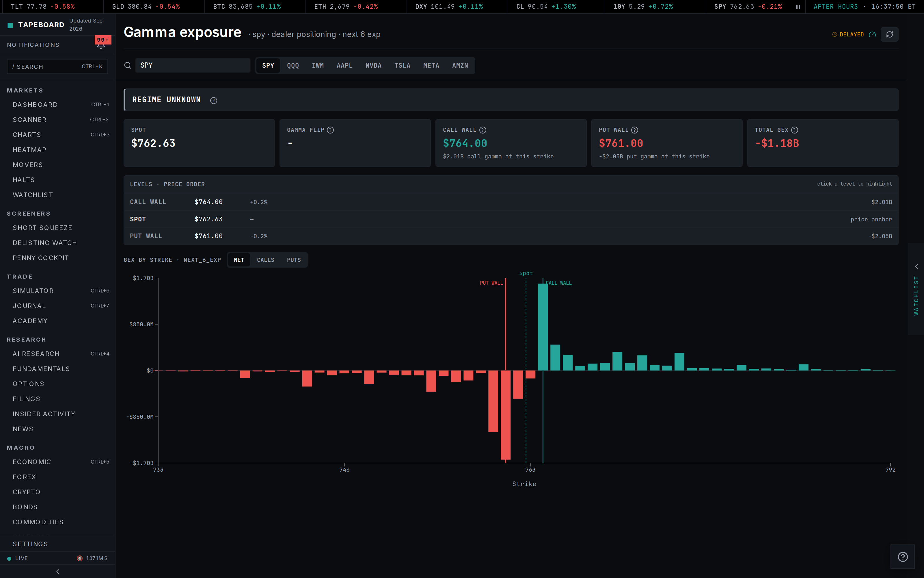The width and height of the screenshot is (924, 578).
Task: Switch chart to NET view
Action: (x=239, y=260)
